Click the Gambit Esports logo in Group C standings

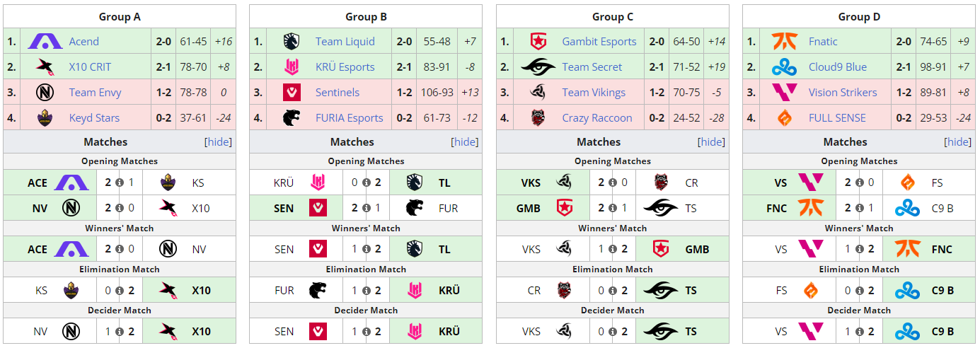click(538, 42)
